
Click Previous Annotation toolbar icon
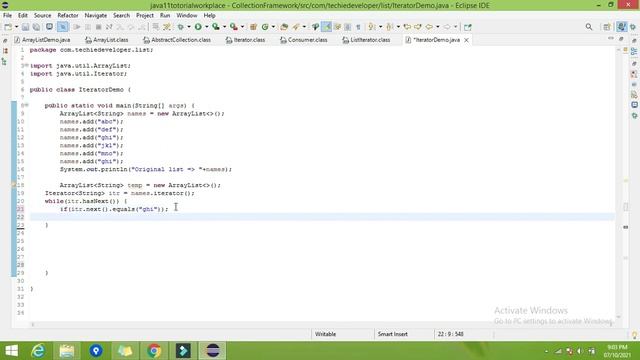(x=389, y=27)
